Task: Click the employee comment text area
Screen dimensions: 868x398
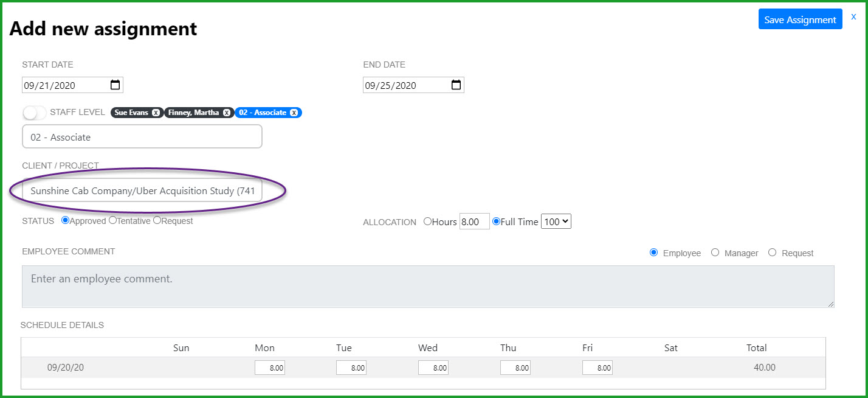Action: (x=428, y=286)
